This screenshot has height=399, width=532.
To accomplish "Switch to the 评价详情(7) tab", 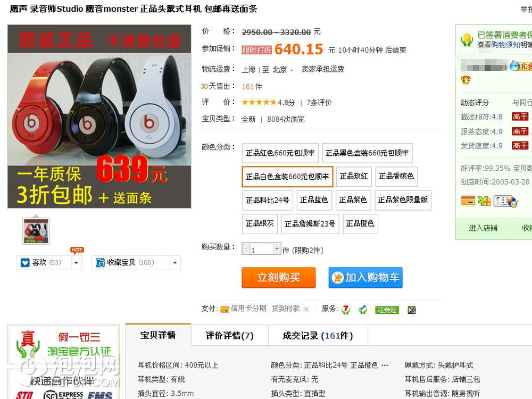I will coord(230,336).
